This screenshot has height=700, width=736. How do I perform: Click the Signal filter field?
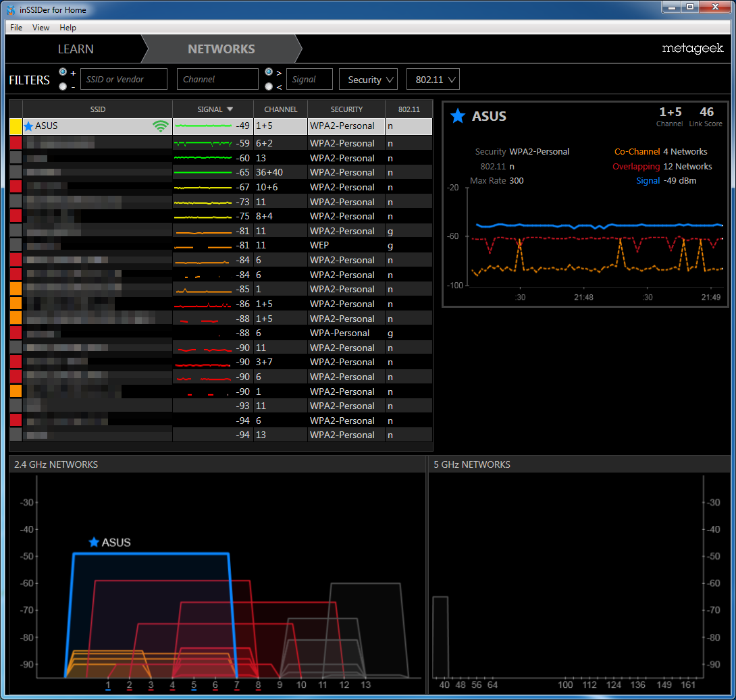point(309,79)
